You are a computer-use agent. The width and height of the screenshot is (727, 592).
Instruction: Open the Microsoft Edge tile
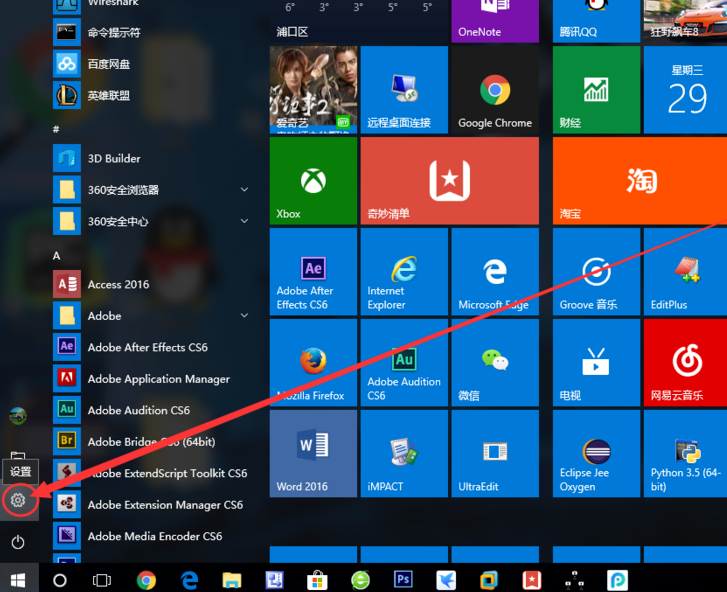pyautogui.click(x=495, y=272)
